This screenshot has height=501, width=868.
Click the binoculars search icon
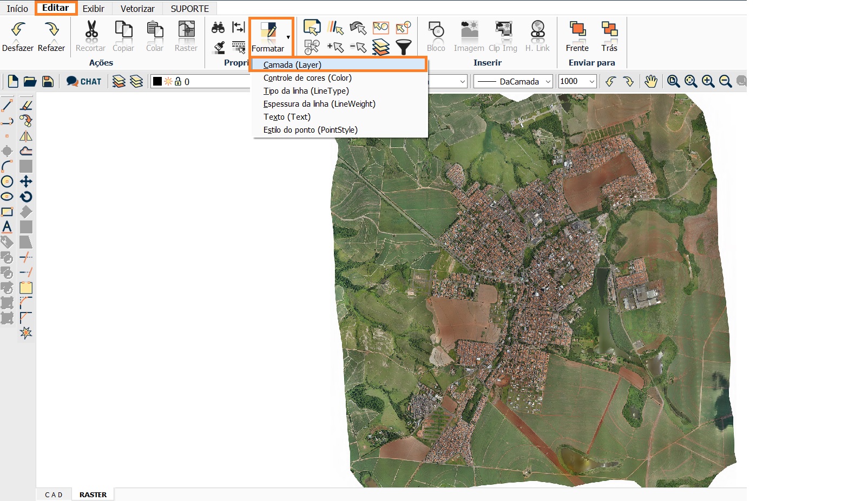pyautogui.click(x=218, y=27)
